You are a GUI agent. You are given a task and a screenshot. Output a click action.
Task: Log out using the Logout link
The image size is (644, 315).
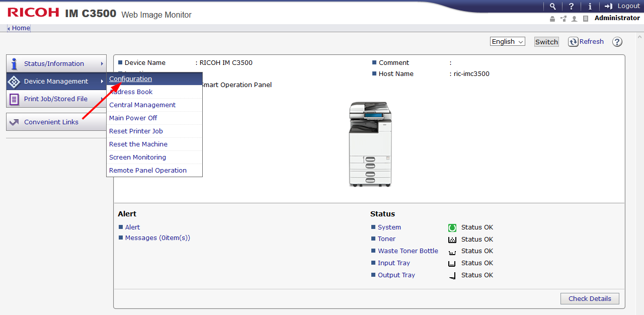click(x=628, y=6)
